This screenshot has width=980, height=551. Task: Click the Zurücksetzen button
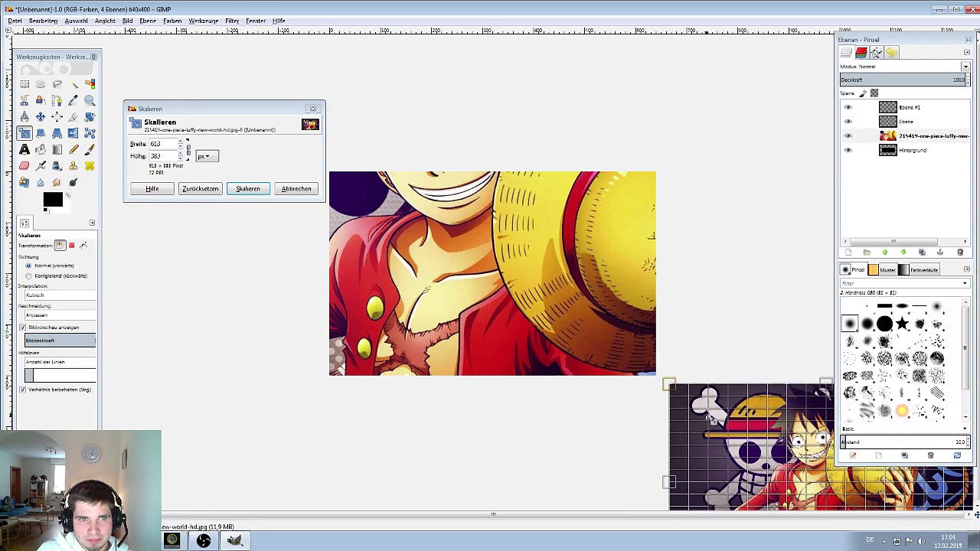coord(201,189)
